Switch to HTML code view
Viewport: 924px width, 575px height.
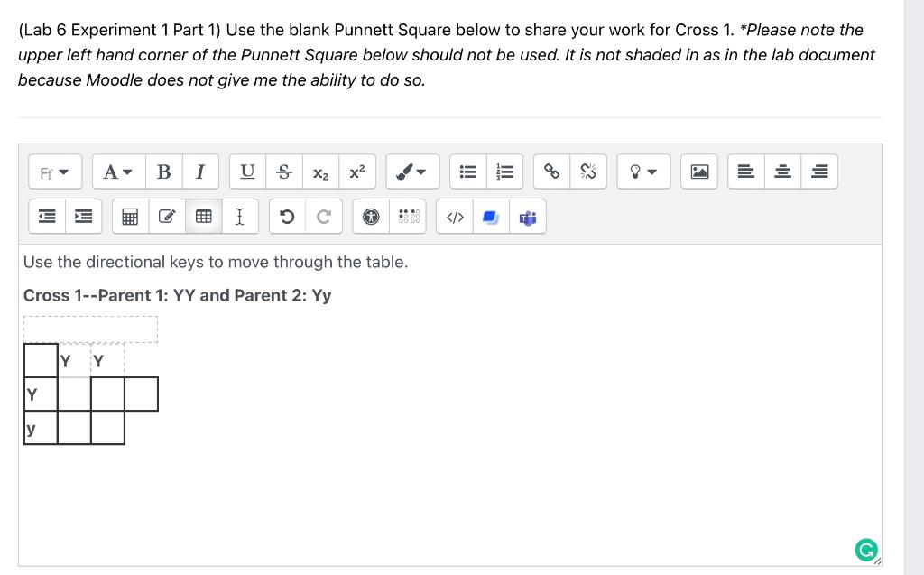(x=454, y=216)
